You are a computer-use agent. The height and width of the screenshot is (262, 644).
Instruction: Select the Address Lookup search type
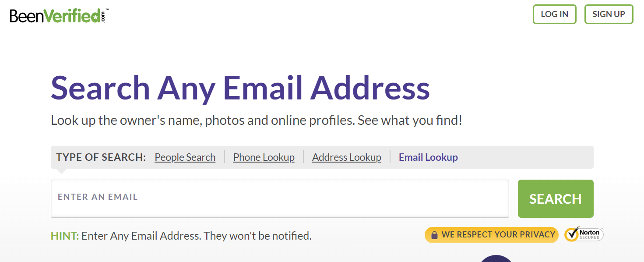point(346,157)
